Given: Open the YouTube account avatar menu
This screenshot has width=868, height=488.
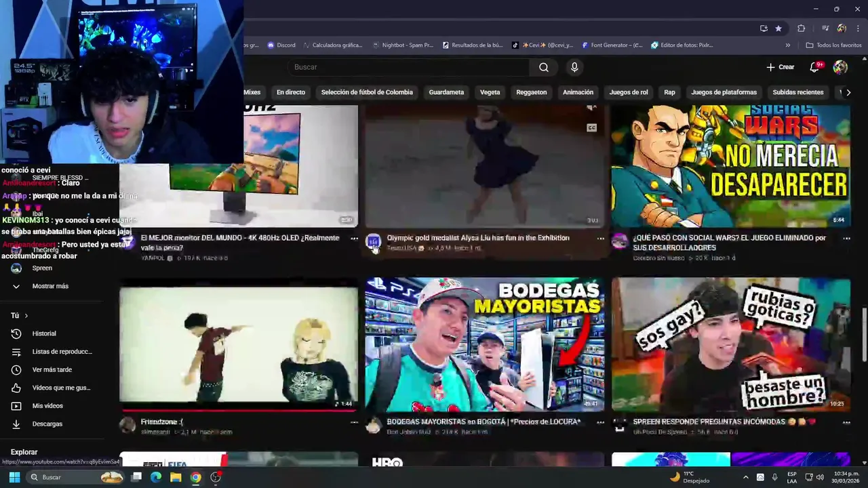Looking at the screenshot, I should pyautogui.click(x=840, y=67).
